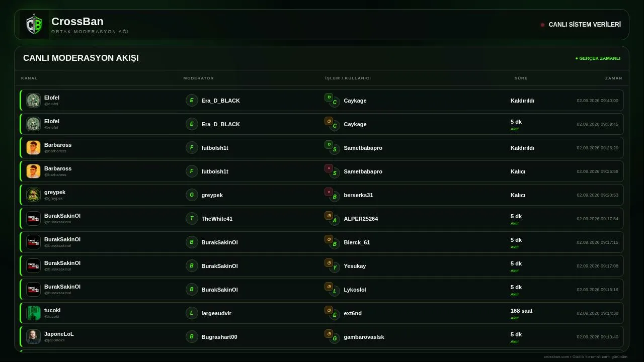Open user gambarovaslsk entry
Image resolution: width=644 pixels, height=362 pixels.
coord(364,337)
